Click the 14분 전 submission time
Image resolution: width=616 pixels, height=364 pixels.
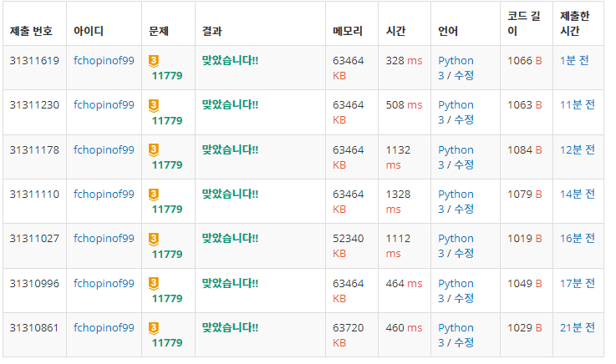(577, 194)
